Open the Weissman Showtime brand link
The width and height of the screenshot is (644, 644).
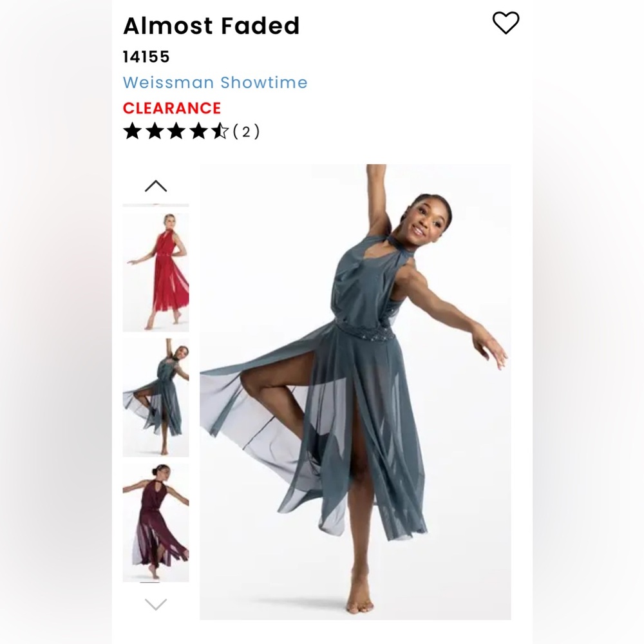215,82
